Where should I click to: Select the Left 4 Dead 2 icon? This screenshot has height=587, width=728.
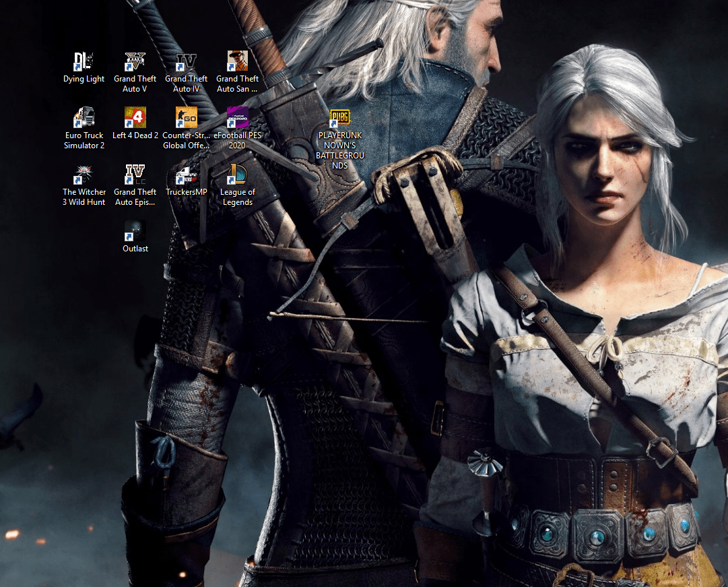135,117
